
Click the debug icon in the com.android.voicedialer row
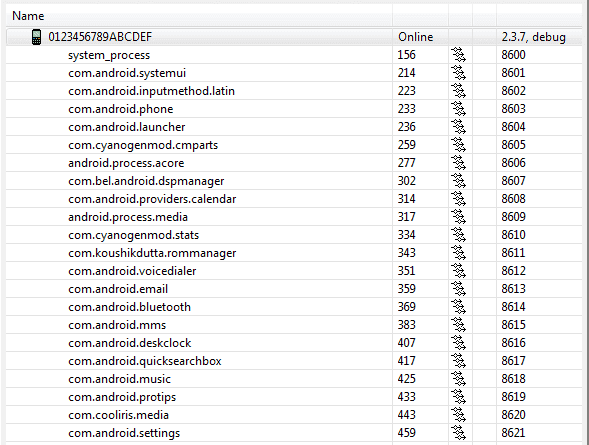coord(459,271)
